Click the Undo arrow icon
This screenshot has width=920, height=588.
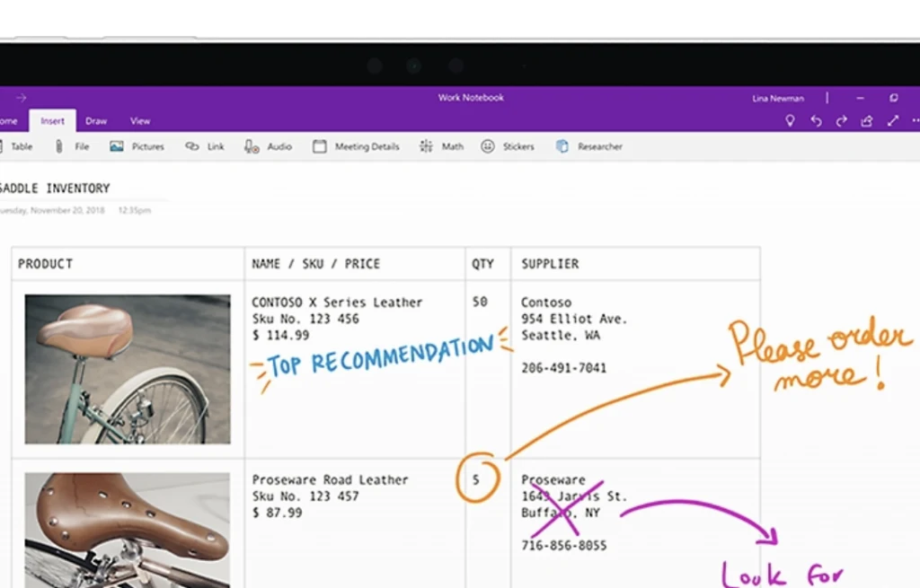[816, 121]
